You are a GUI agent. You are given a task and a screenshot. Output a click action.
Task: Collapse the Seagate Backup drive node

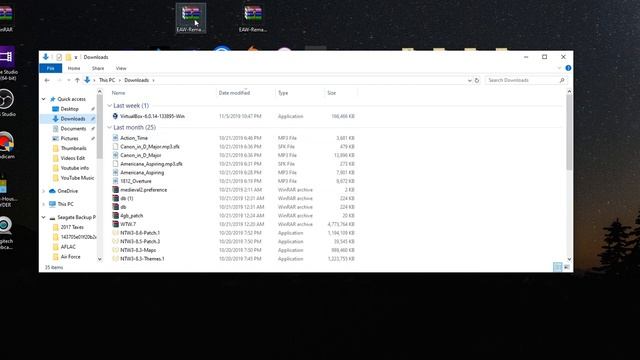[x=44, y=218]
